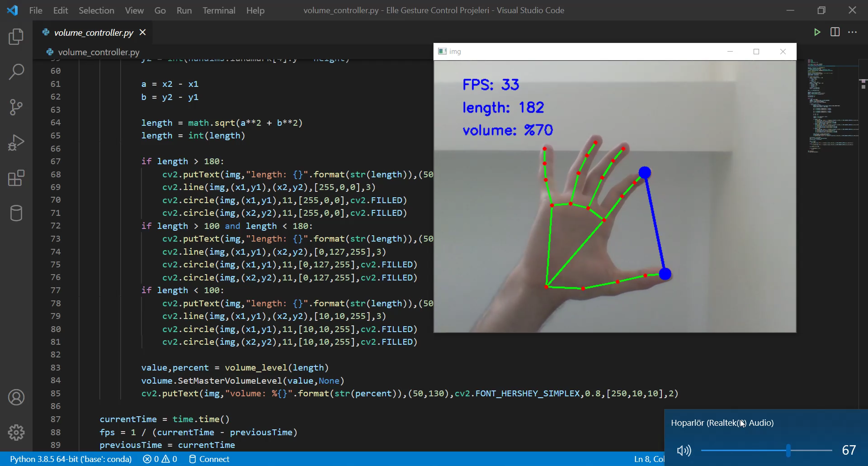Open the Source Control view
868x466 pixels.
[x=16, y=107]
